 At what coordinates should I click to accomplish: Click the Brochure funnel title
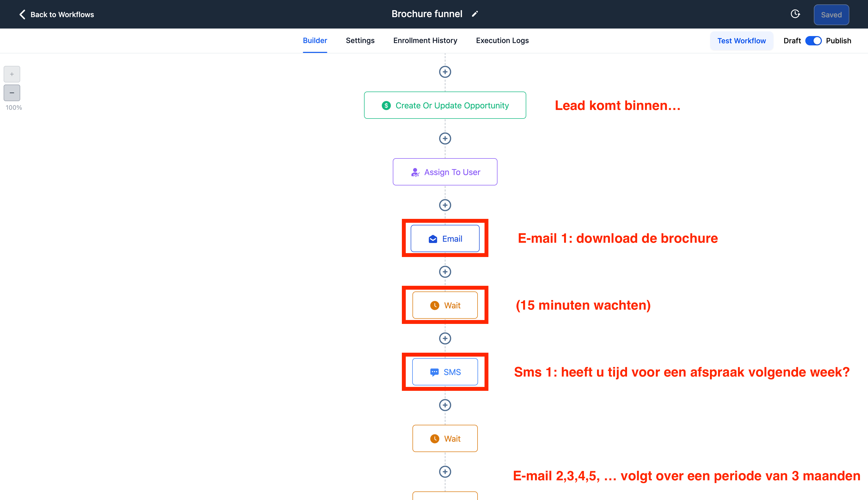click(427, 14)
